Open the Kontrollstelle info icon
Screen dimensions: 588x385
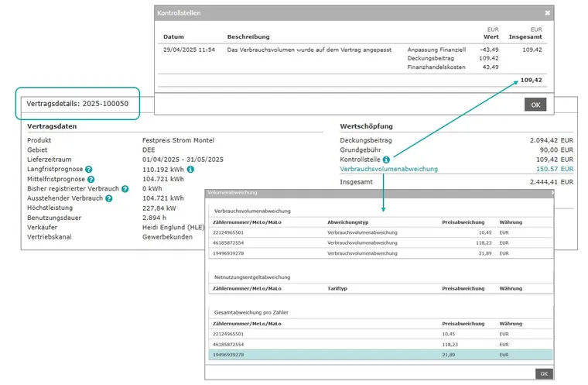(x=386, y=159)
